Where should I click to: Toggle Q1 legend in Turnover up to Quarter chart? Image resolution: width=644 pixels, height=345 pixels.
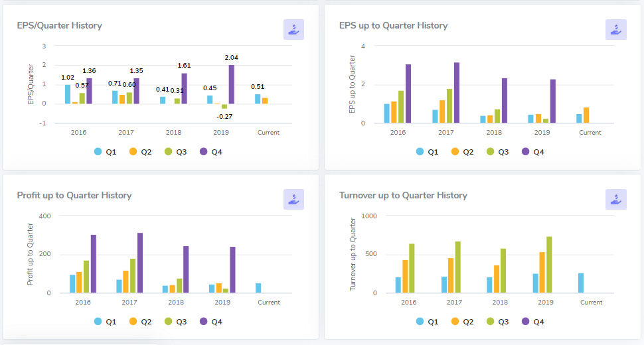pyautogui.click(x=427, y=322)
